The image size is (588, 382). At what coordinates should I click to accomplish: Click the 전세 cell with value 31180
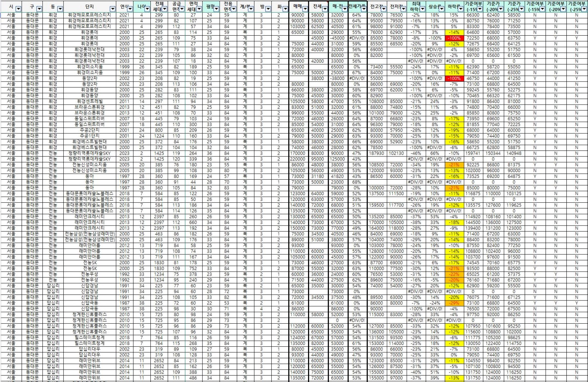point(318,176)
